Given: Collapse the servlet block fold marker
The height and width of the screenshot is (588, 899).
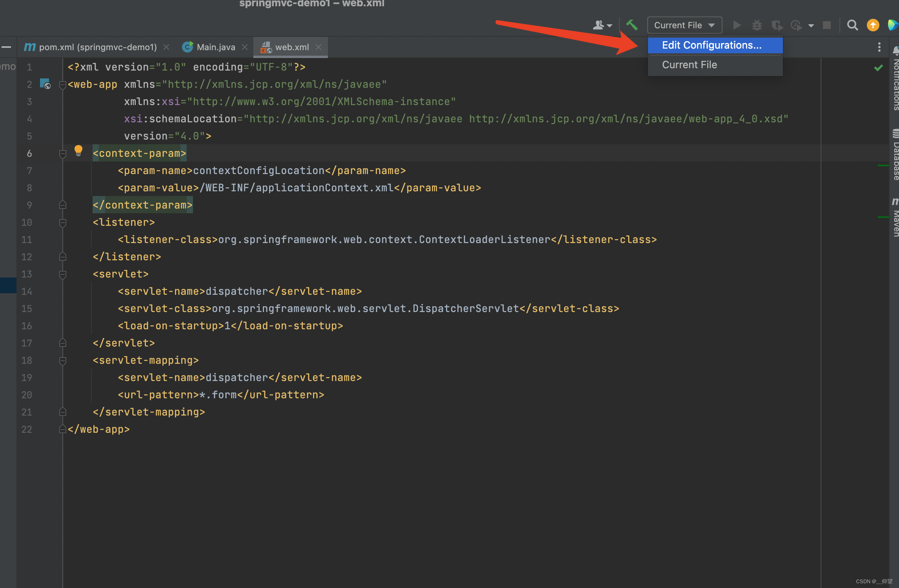Looking at the screenshot, I should 63,274.
